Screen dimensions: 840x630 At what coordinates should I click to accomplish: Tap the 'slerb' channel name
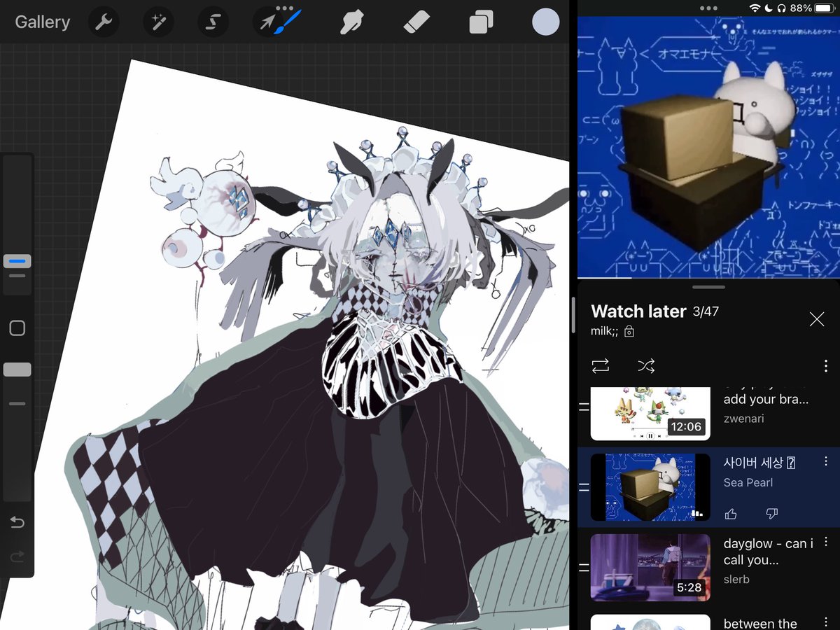(x=736, y=579)
